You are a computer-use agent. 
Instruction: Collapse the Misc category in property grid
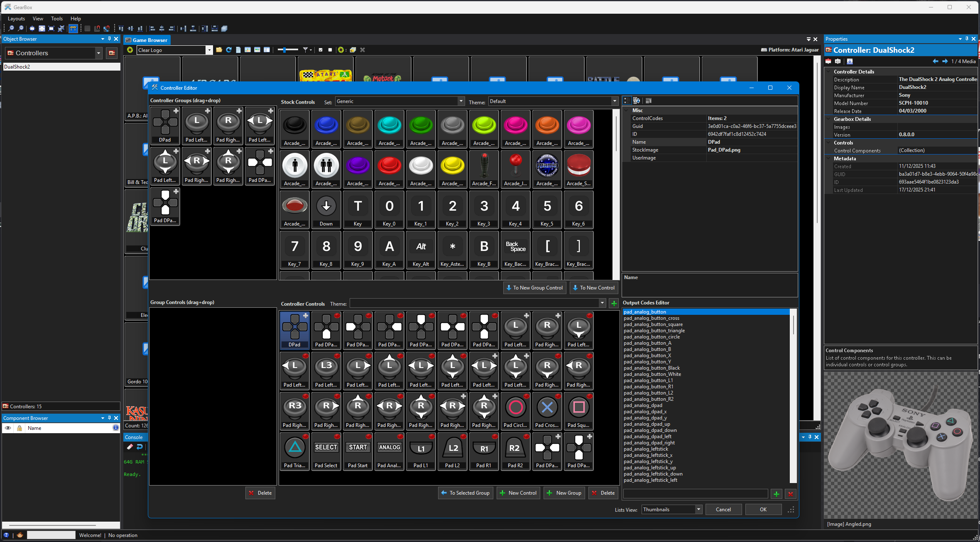coord(627,110)
